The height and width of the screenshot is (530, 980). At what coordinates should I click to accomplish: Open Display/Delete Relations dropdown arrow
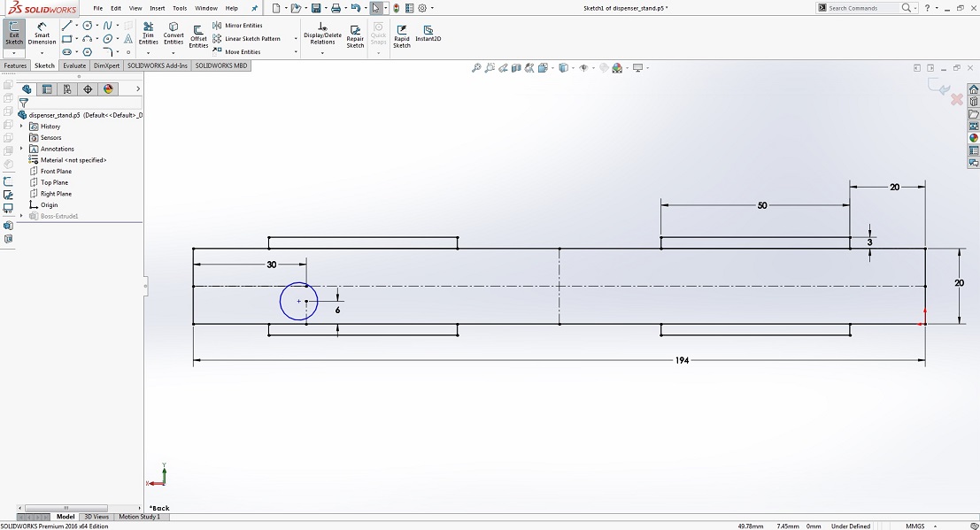point(322,52)
